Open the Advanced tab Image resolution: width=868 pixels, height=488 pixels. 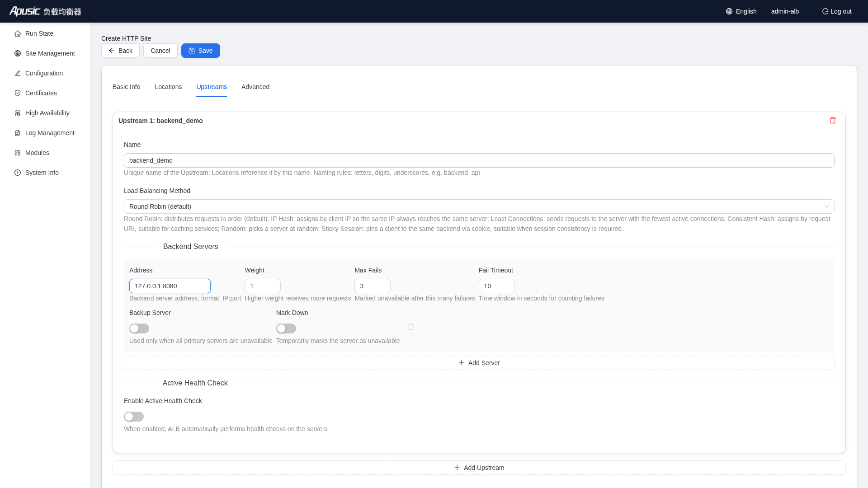(255, 87)
